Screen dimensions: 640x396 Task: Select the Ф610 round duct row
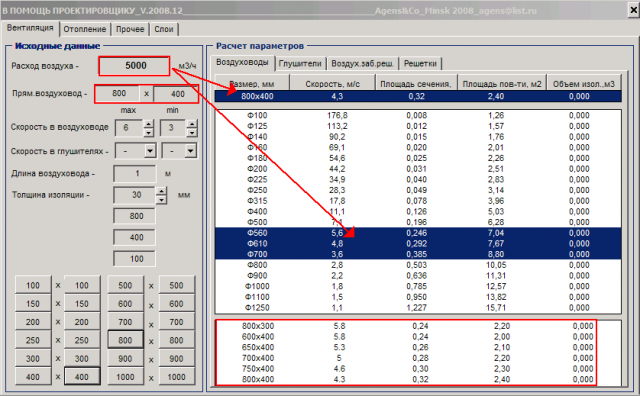(418, 244)
